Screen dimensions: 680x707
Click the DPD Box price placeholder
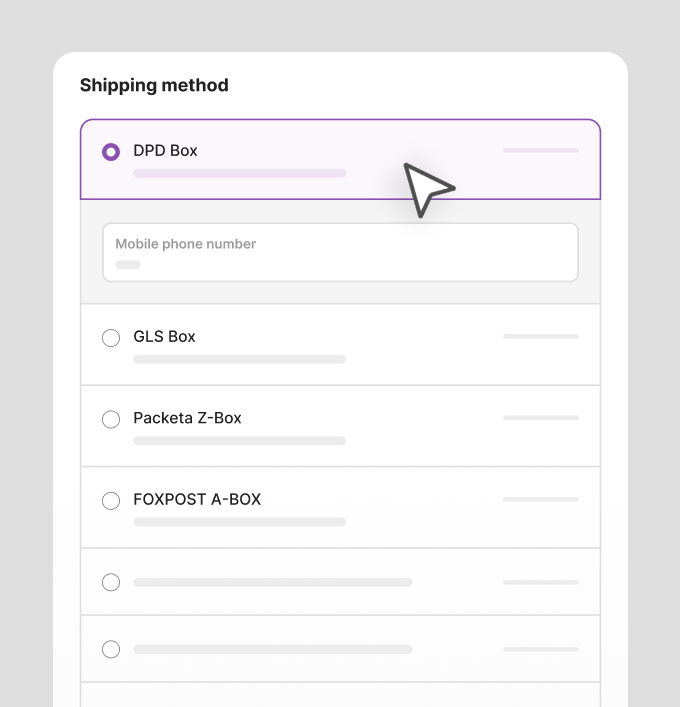pyautogui.click(x=541, y=150)
